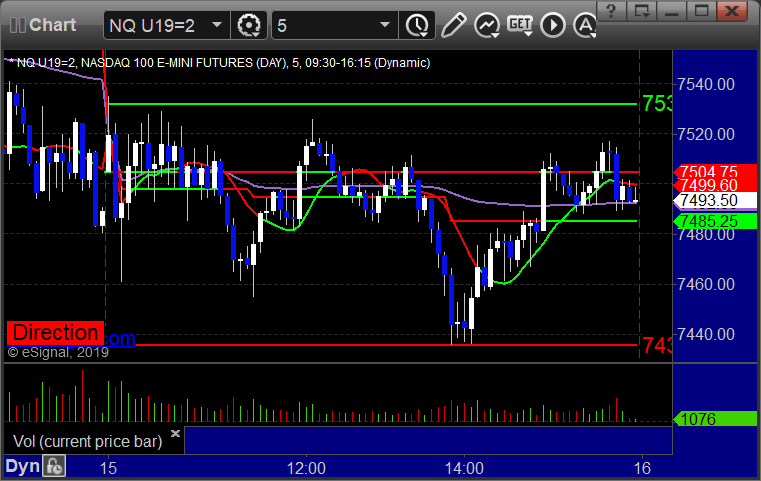761x481 pixels.
Task: Open the chart settings gear icon
Action: coord(249,25)
